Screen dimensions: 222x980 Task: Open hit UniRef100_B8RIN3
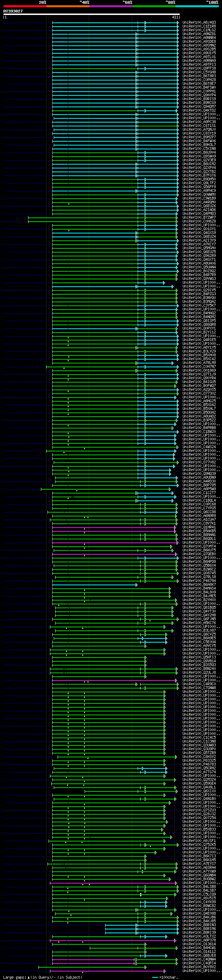[199, 925]
